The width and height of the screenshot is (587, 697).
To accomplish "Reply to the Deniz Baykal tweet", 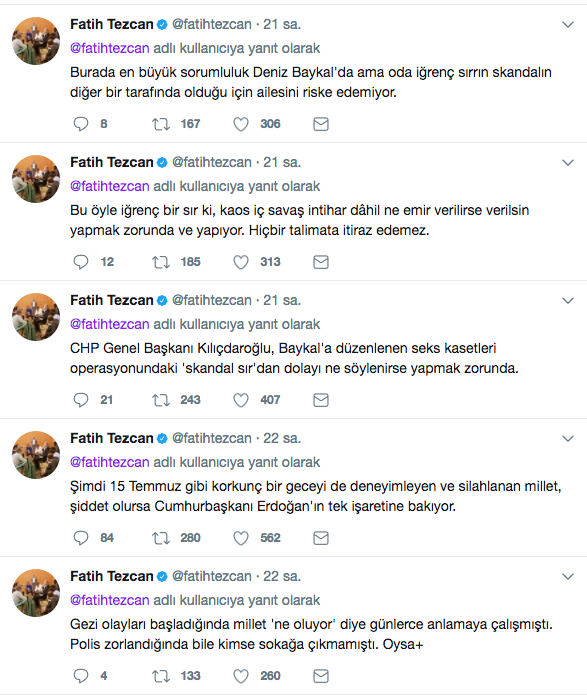I will tap(81, 124).
